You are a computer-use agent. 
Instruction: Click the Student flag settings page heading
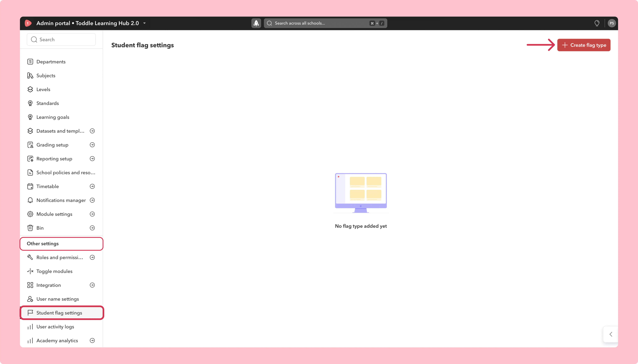[143, 45]
